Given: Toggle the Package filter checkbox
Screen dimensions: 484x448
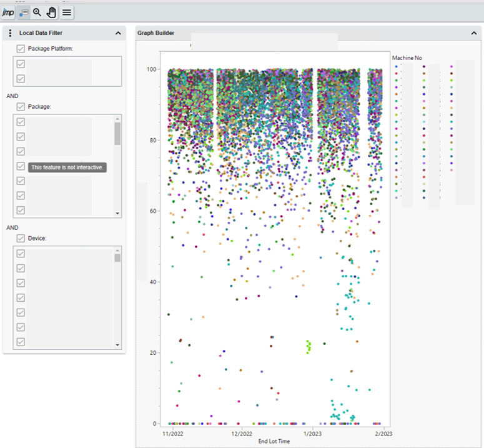Looking at the screenshot, I should (x=21, y=107).
